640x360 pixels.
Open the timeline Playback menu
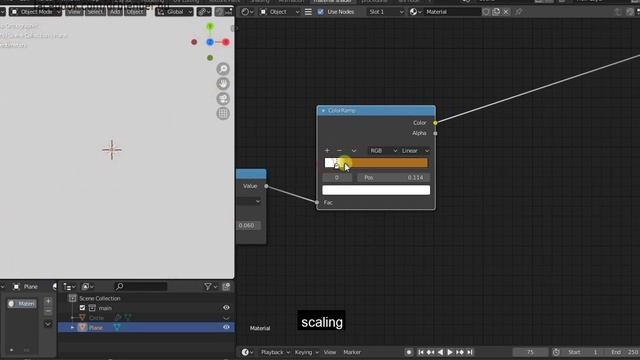click(275, 352)
